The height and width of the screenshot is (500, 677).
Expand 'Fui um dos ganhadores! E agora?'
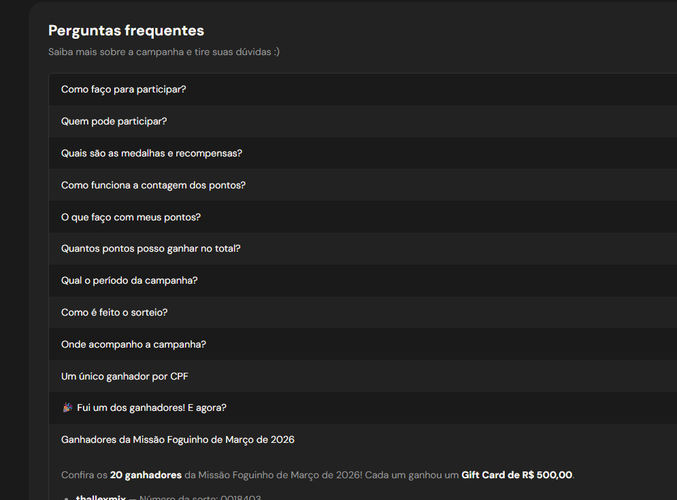[x=363, y=408]
